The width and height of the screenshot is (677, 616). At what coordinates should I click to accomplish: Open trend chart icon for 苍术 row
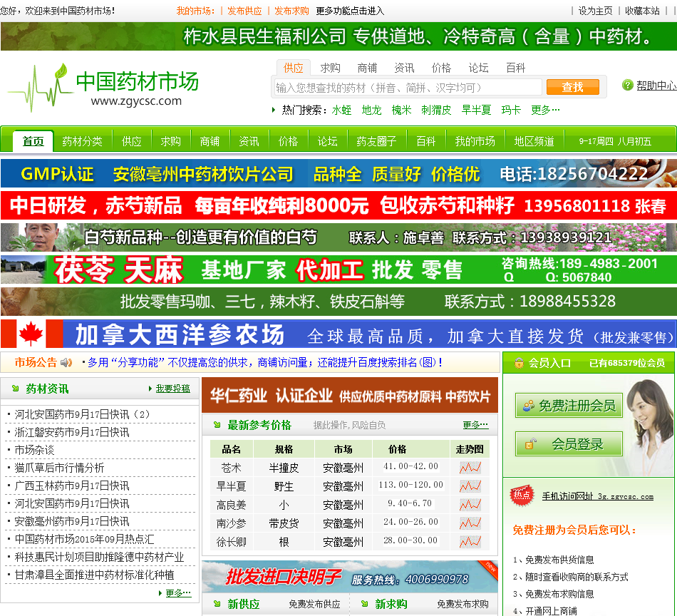pyautogui.click(x=470, y=468)
